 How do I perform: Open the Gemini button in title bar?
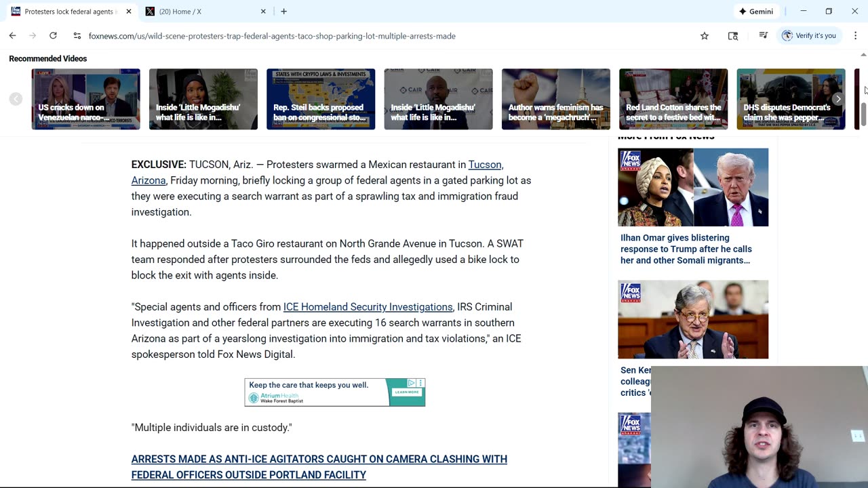click(756, 12)
